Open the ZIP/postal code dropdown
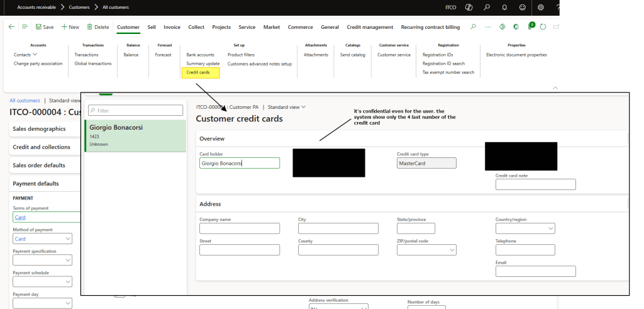 click(452, 250)
